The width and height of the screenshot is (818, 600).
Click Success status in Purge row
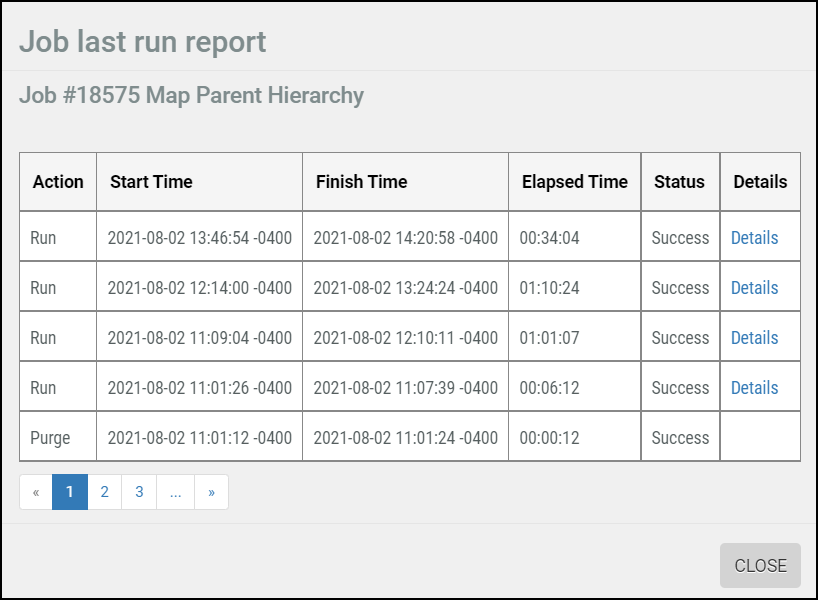680,438
